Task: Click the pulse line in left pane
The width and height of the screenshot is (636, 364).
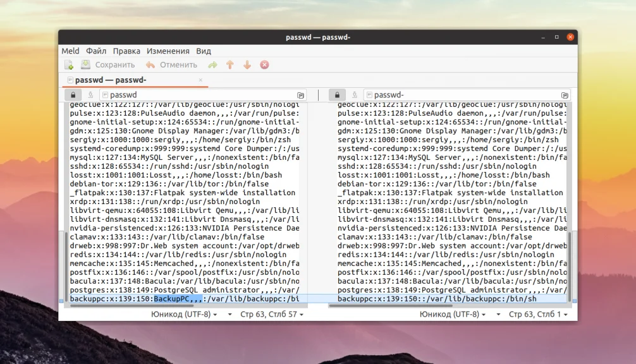Action: (x=185, y=112)
